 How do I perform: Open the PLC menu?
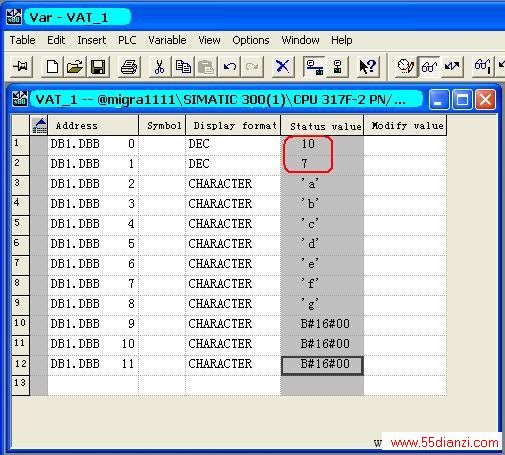(x=127, y=40)
